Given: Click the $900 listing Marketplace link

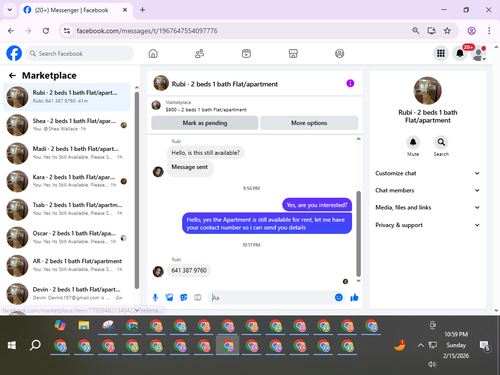Looking at the screenshot, I should (206, 110).
